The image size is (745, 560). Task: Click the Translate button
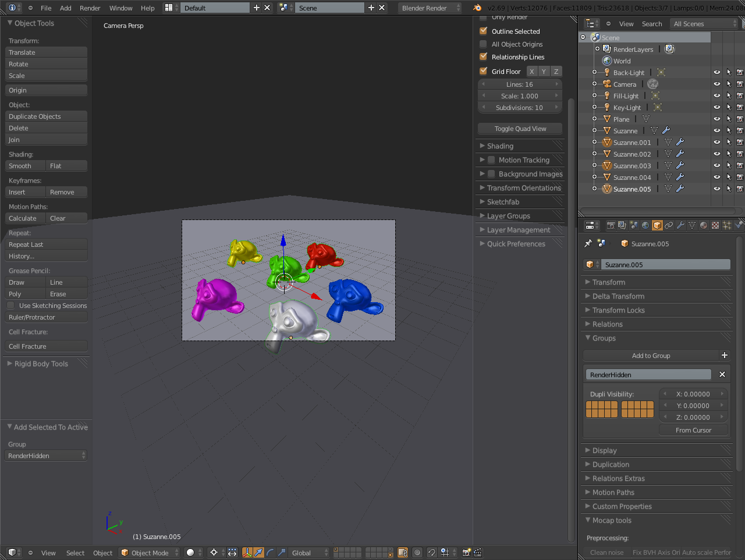[x=46, y=52]
